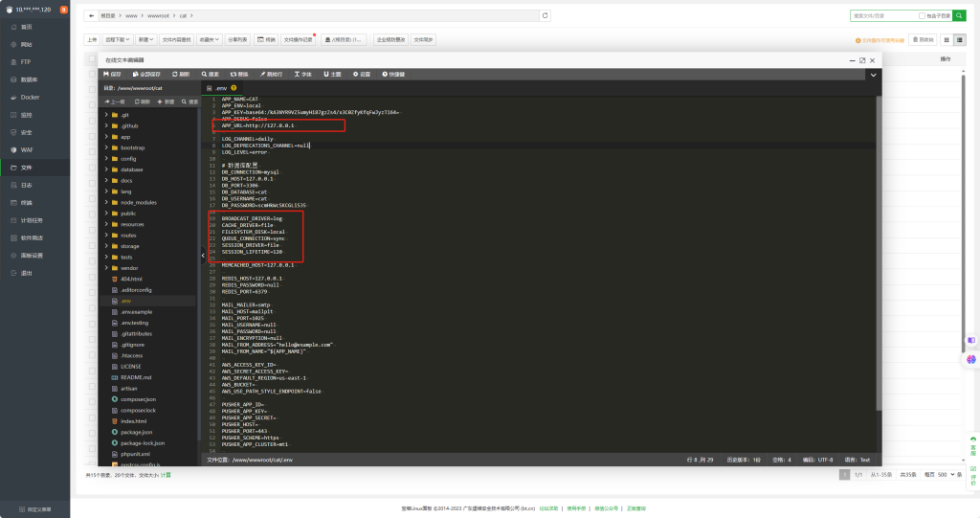Toggle the select-all checkbox in file list header

click(x=93, y=58)
